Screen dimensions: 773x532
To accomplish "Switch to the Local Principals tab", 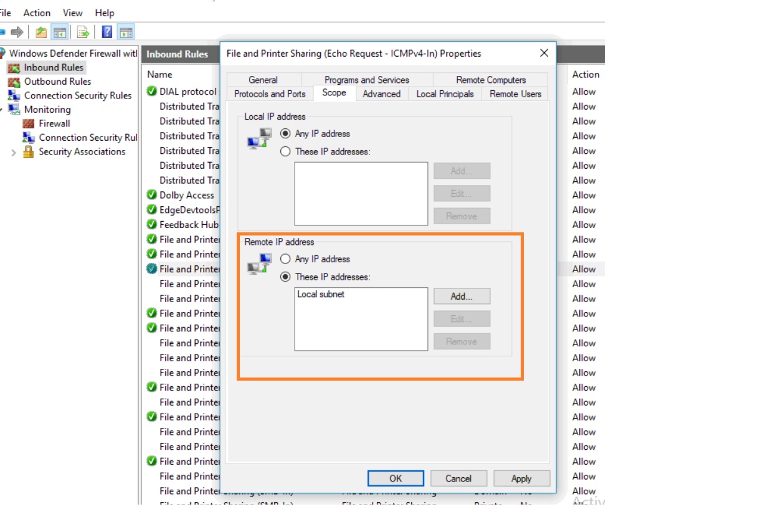I will pyautogui.click(x=445, y=94).
